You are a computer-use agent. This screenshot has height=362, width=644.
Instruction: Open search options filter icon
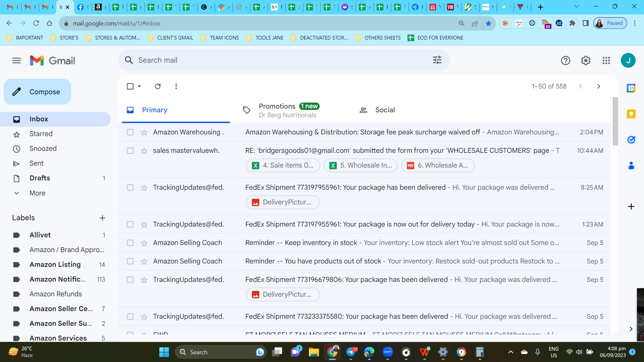point(437,60)
